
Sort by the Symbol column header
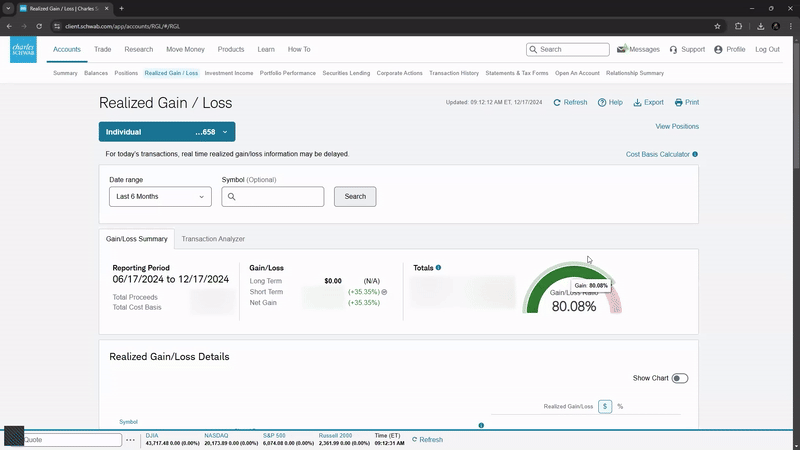coord(129,422)
